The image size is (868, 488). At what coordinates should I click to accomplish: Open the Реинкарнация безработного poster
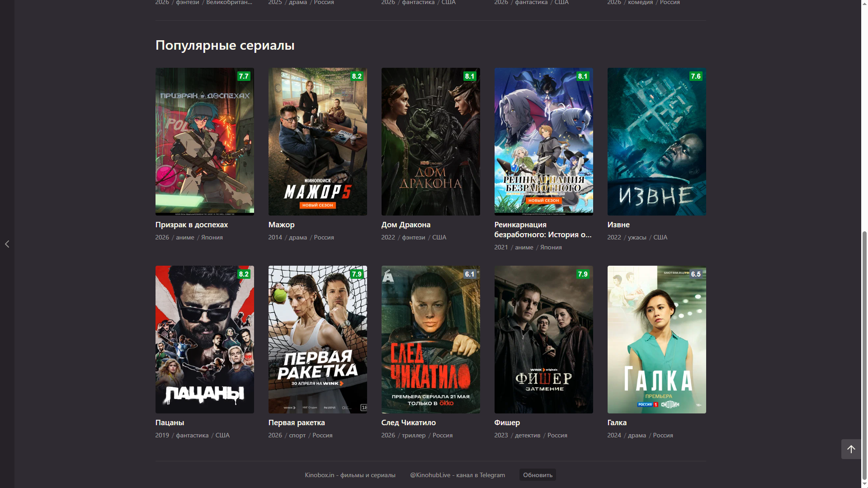pos(544,141)
